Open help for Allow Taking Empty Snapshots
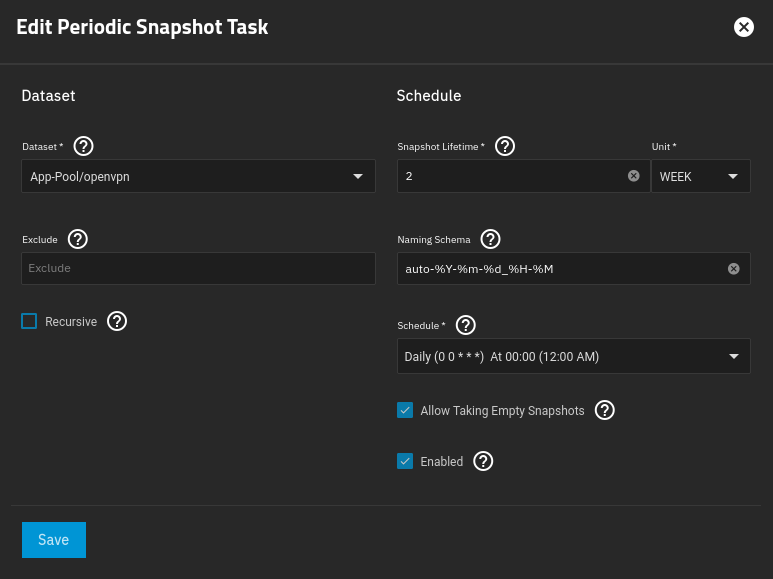773x579 pixels. 604,410
